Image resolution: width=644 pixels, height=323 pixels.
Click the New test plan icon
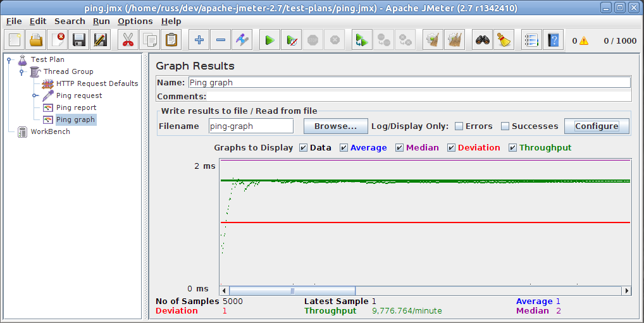(15, 40)
